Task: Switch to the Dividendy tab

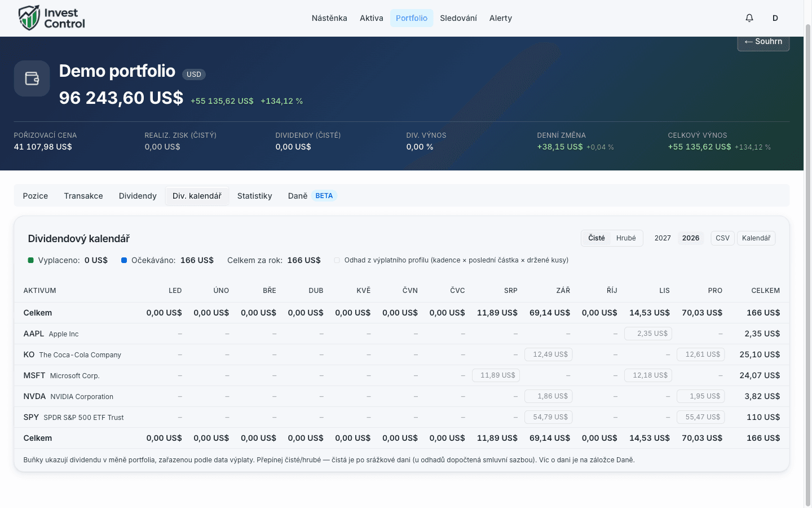Action: [138, 196]
